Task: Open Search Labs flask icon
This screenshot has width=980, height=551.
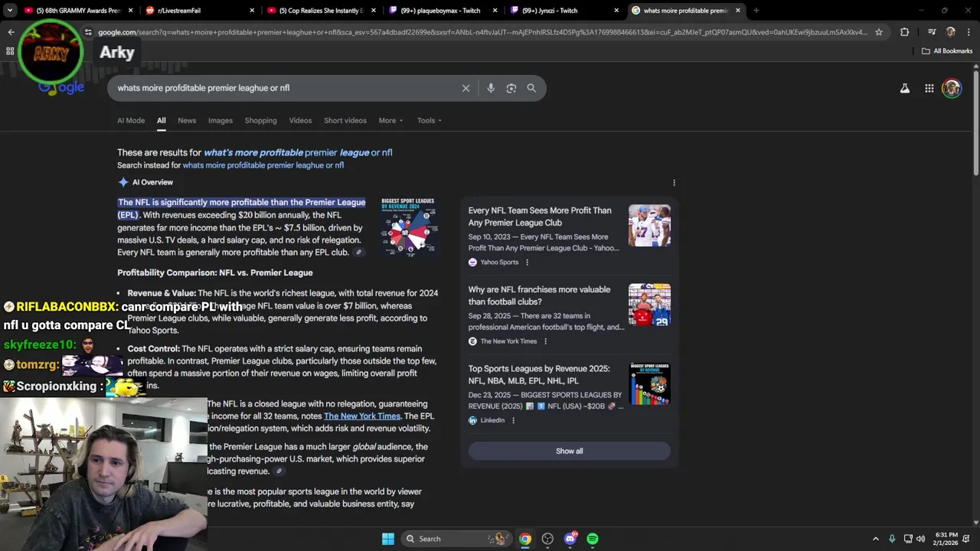Action: (x=905, y=89)
